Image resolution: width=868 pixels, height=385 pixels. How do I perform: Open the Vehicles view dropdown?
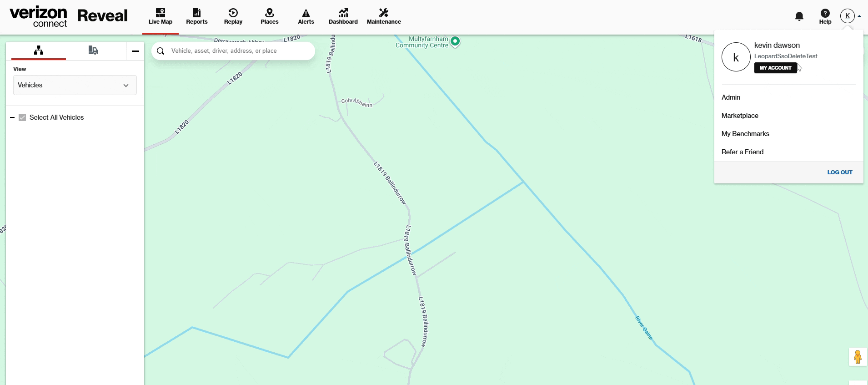75,85
